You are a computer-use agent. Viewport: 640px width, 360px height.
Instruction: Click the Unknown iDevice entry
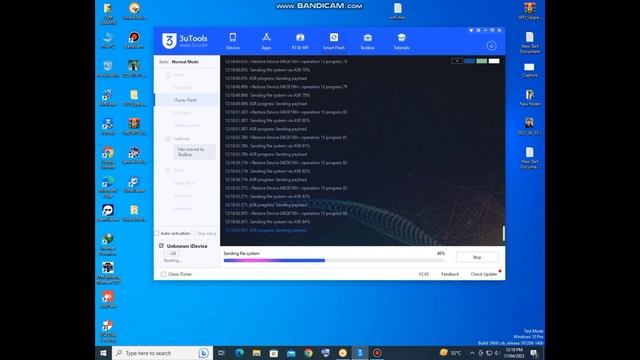pyautogui.click(x=187, y=246)
